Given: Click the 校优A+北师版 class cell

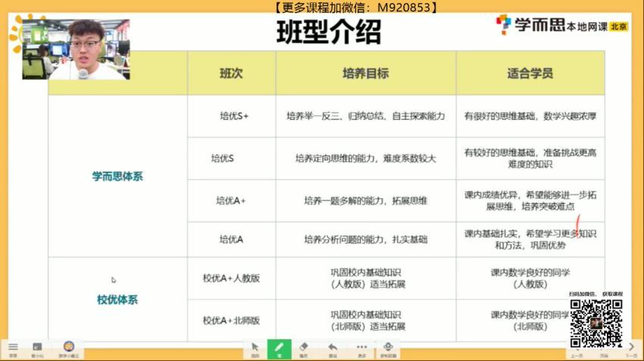Looking at the screenshot, I should tap(232, 320).
